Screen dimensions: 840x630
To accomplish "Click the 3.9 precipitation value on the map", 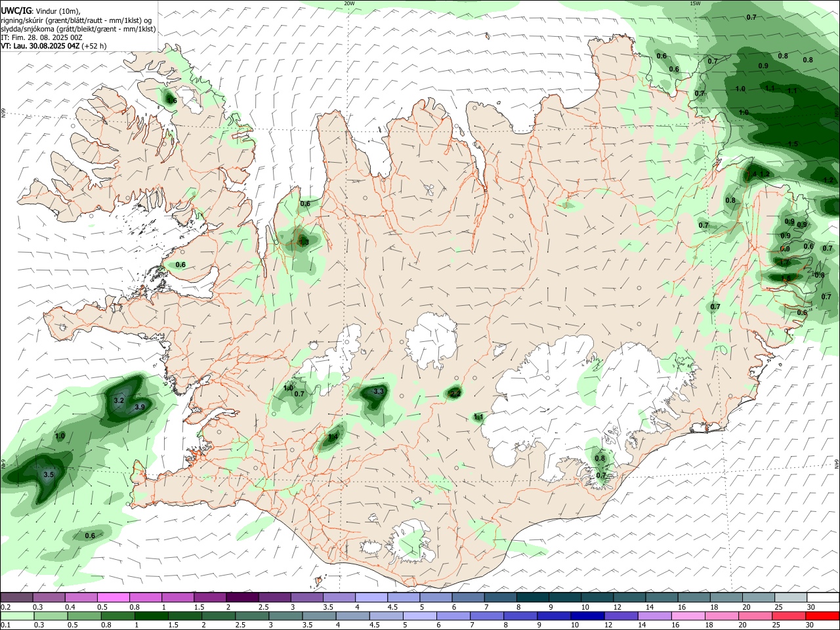I will click(140, 408).
